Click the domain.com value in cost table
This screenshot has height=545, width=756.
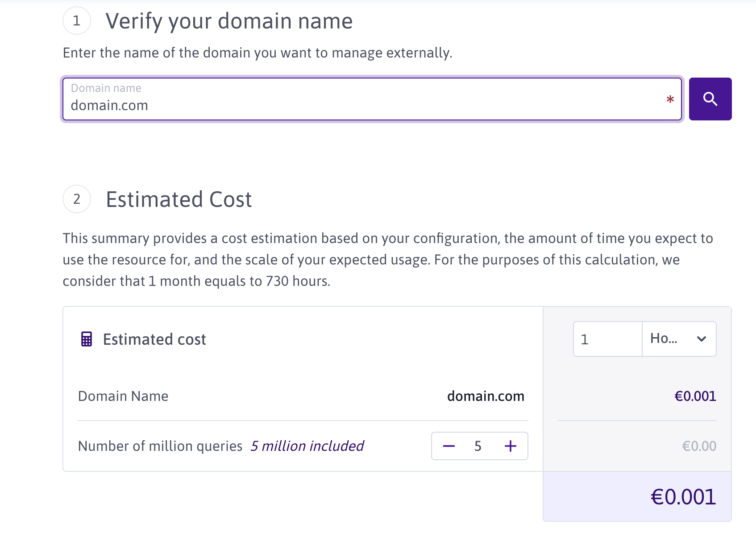(x=486, y=396)
